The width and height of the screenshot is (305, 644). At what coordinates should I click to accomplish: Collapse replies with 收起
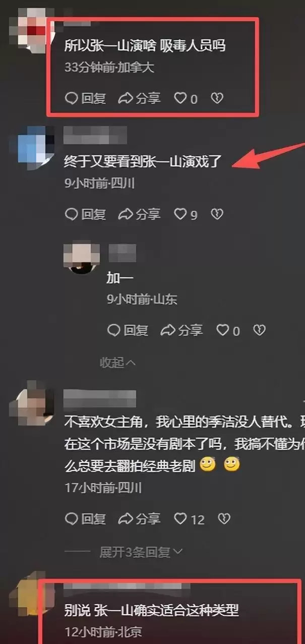pyautogui.click(x=118, y=362)
